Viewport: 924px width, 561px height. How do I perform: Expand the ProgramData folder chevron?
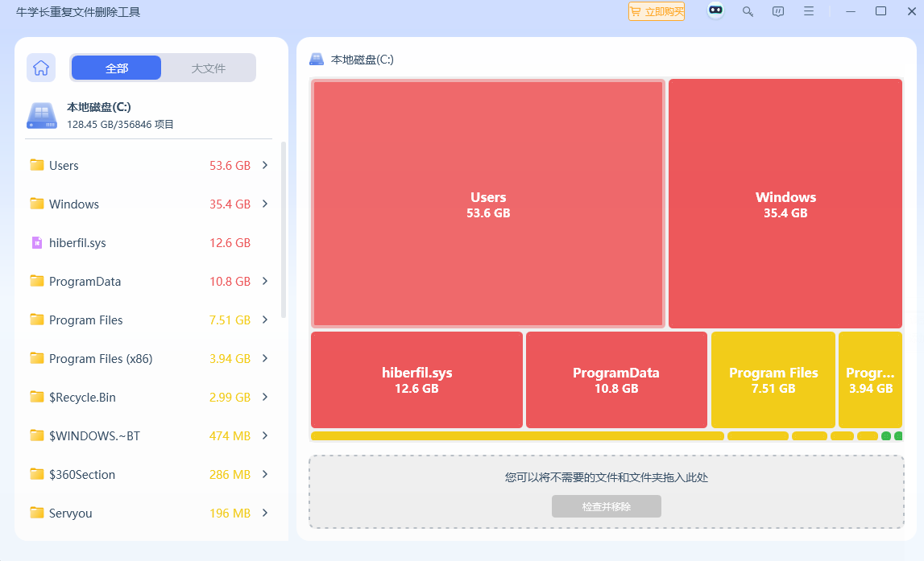pyautogui.click(x=265, y=281)
